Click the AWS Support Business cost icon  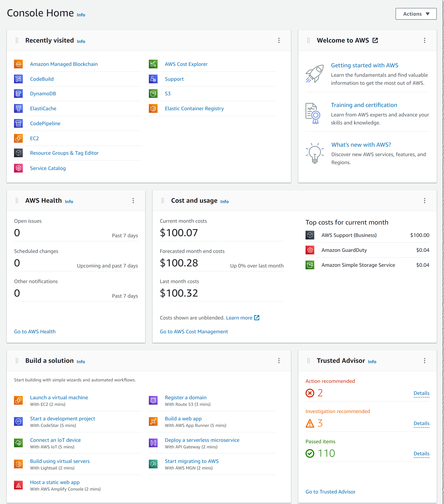point(310,235)
